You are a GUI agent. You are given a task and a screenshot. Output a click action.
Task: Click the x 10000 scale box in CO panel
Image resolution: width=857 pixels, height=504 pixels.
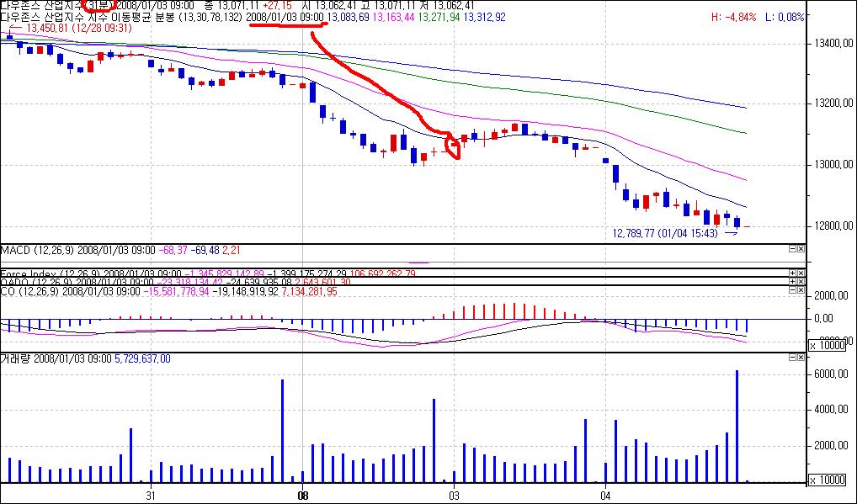pyautogui.click(x=828, y=346)
